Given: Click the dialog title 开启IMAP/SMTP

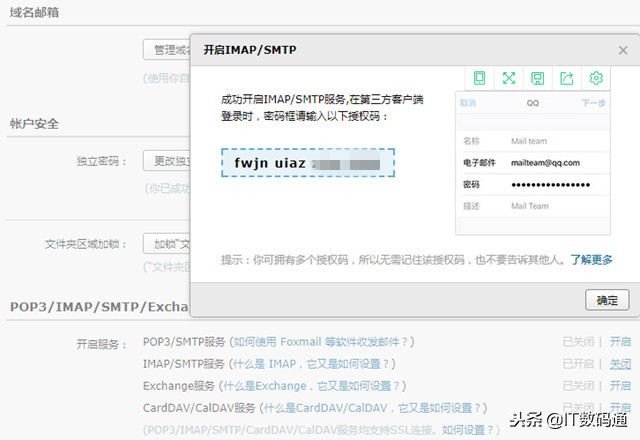Looking at the screenshot, I should (x=250, y=50).
